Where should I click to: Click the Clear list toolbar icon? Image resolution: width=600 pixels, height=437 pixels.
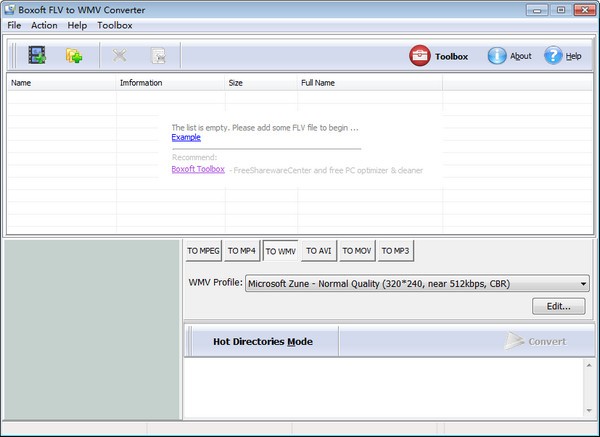(x=157, y=56)
